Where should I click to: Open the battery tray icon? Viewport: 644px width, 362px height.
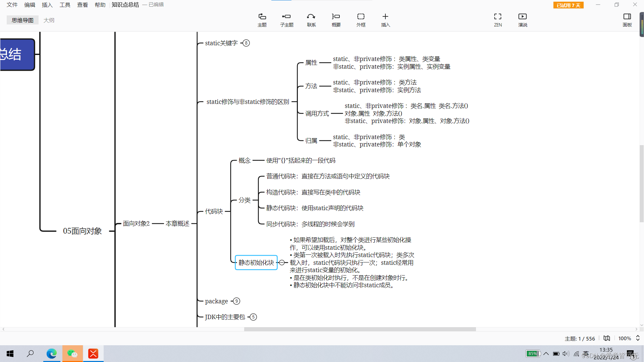[x=556, y=354]
